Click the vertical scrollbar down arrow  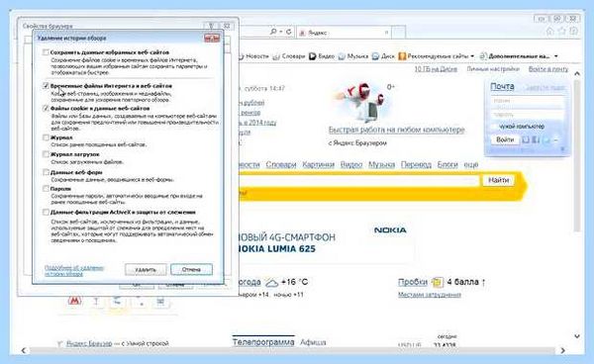[577, 336]
